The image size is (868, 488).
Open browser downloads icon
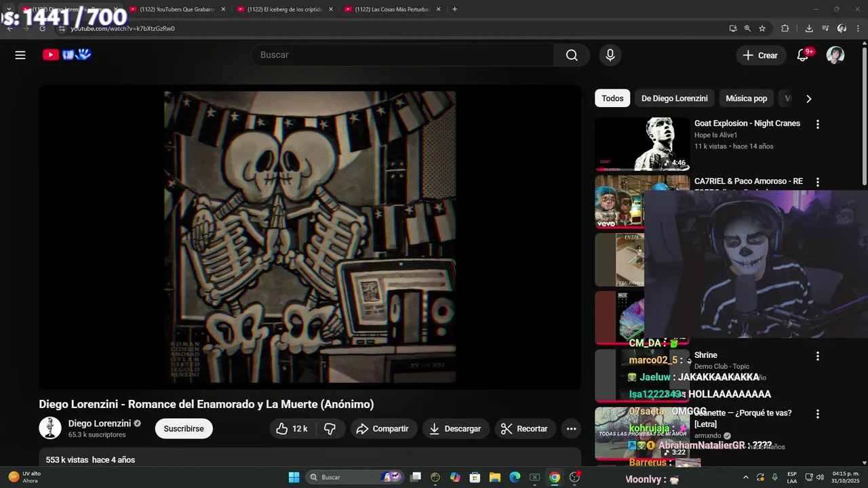pyautogui.click(x=809, y=28)
